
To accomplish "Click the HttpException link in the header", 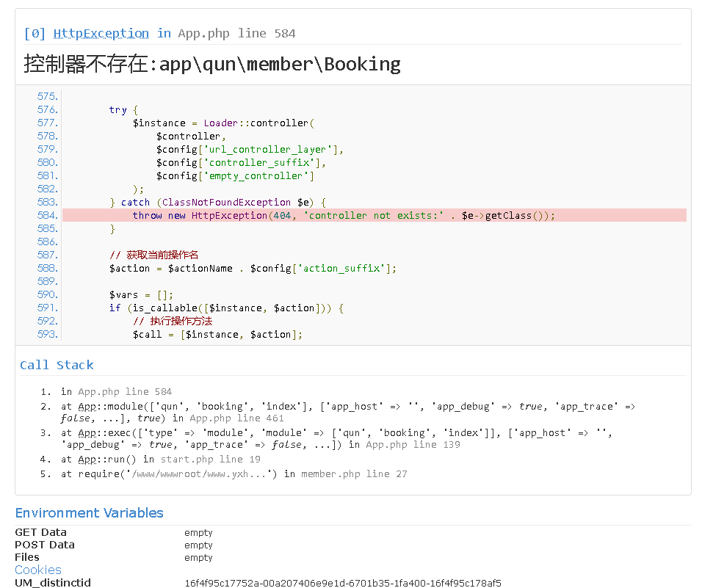I will [101, 33].
